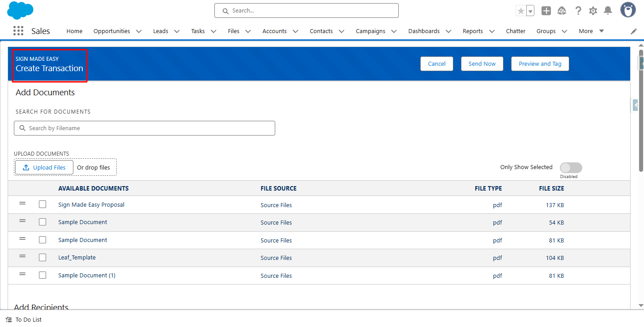Open the App Launcher grid icon
This screenshot has width=644, height=327.
(18, 31)
